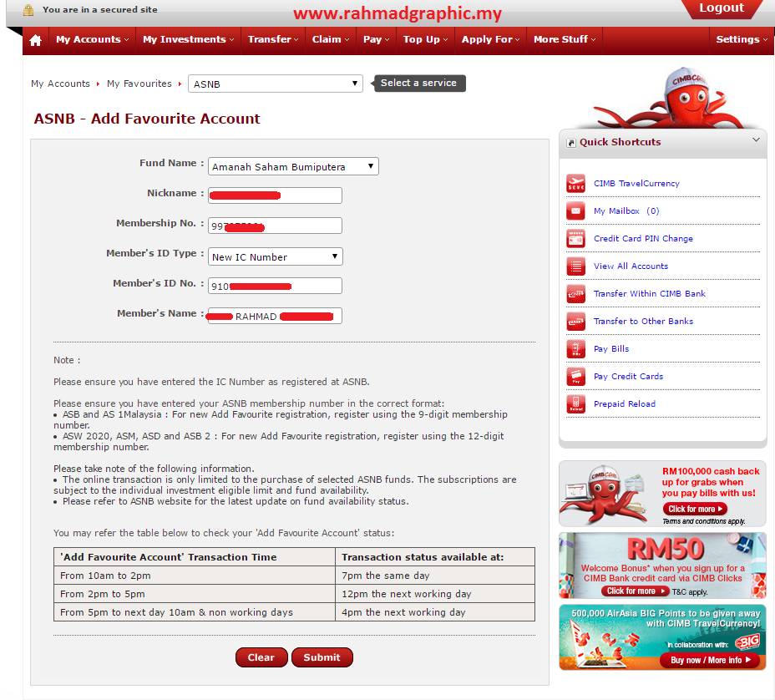This screenshot has width=775, height=700.
Task: Collapse the Quick Shortcuts panel chevron
Action: point(756,139)
